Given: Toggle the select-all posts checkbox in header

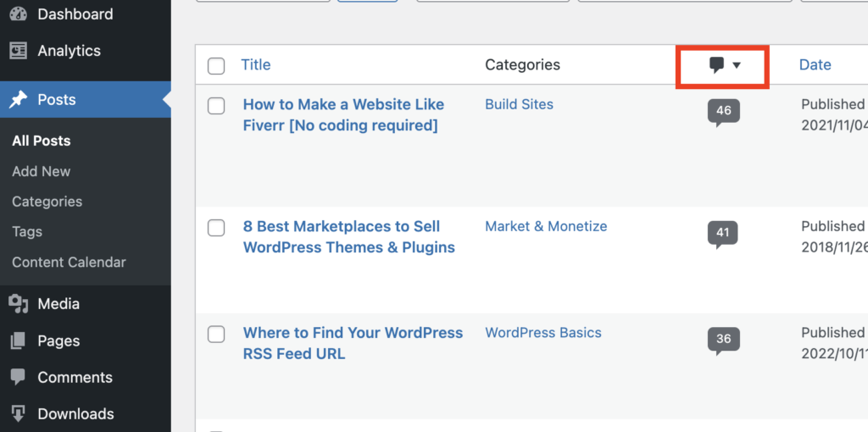Looking at the screenshot, I should coord(216,66).
